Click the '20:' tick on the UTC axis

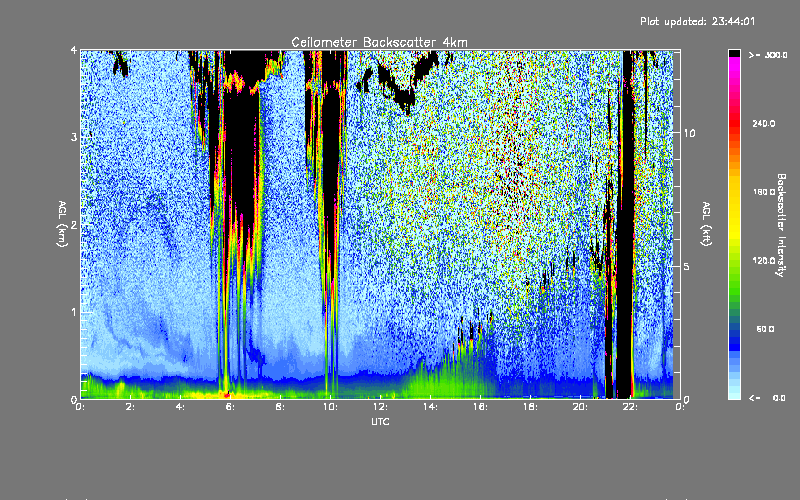580,407
